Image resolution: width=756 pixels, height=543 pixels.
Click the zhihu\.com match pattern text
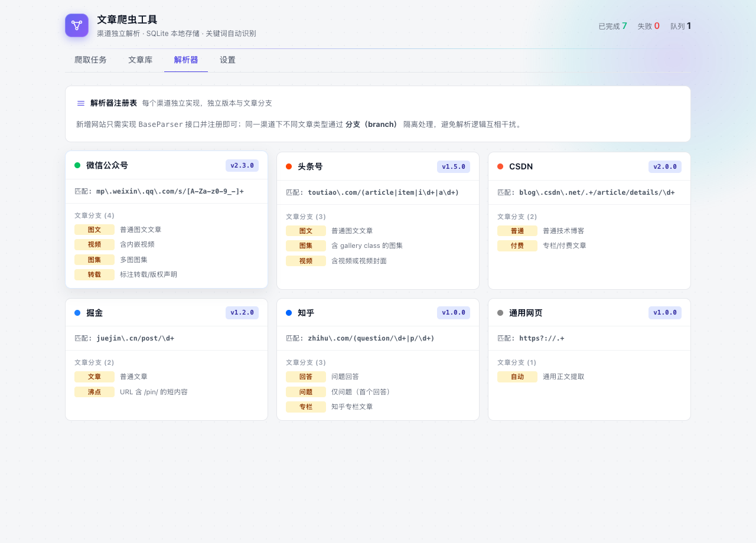[371, 338]
